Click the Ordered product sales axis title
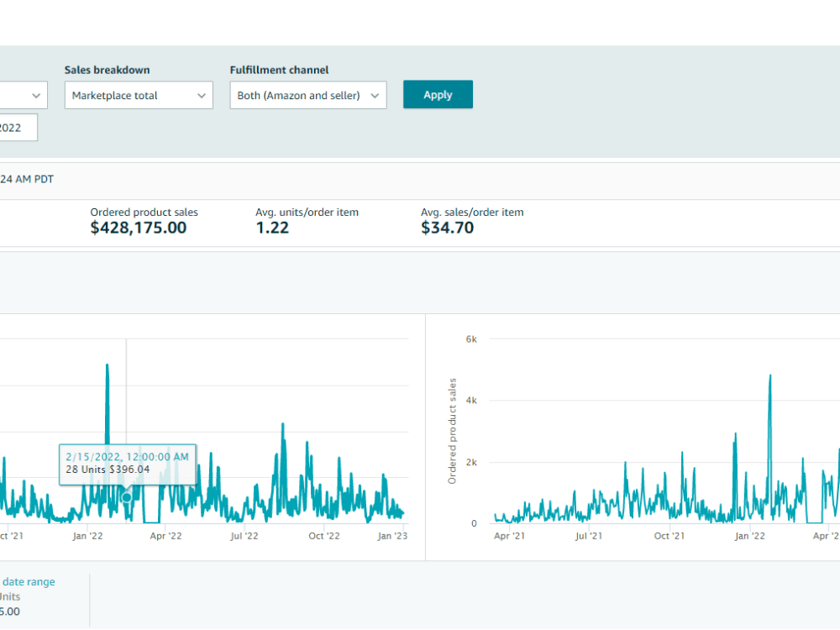The height and width of the screenshot is (630, 840). tap(452, 431)
